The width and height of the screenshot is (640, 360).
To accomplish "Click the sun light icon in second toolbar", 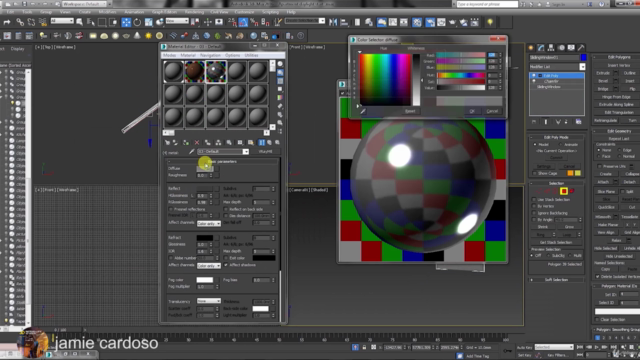I will [x=148, y=36].
